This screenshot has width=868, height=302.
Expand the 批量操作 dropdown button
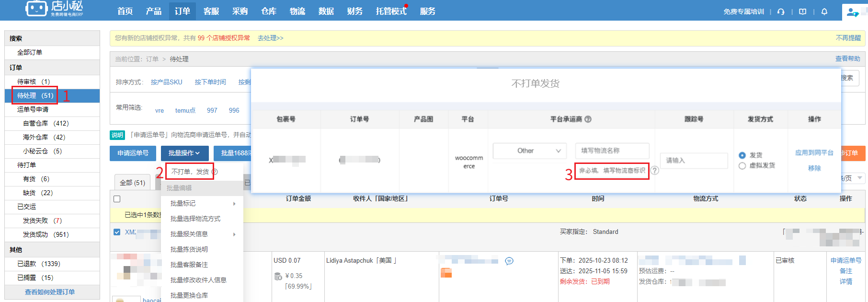click(x=184, y=153)
